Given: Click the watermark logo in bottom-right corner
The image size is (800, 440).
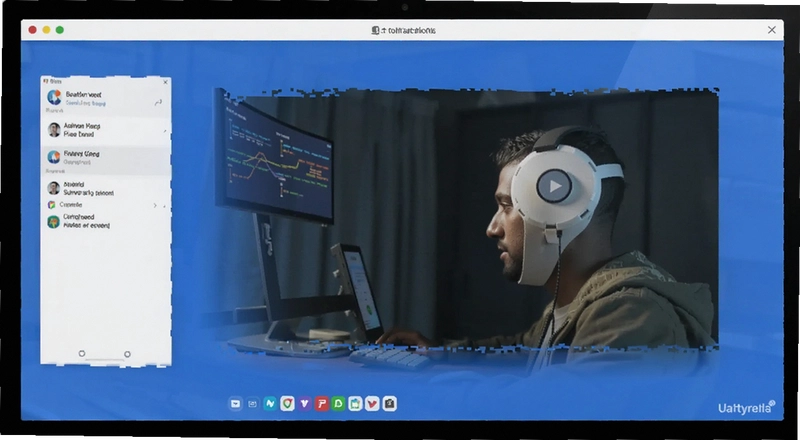Looking at the screenshot, I should [747, 407].
